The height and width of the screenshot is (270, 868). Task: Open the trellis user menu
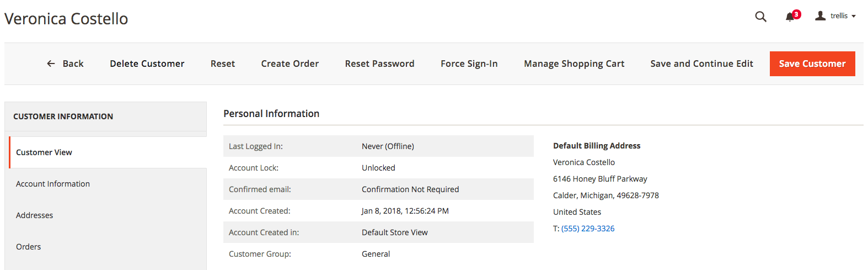click(x=835, y=16)
